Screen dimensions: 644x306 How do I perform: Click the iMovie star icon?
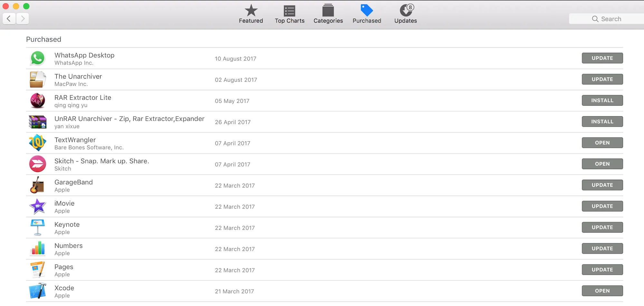(38, 206)
